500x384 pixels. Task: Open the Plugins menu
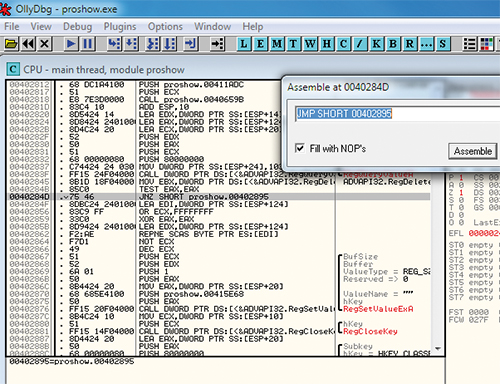point(120,26)
